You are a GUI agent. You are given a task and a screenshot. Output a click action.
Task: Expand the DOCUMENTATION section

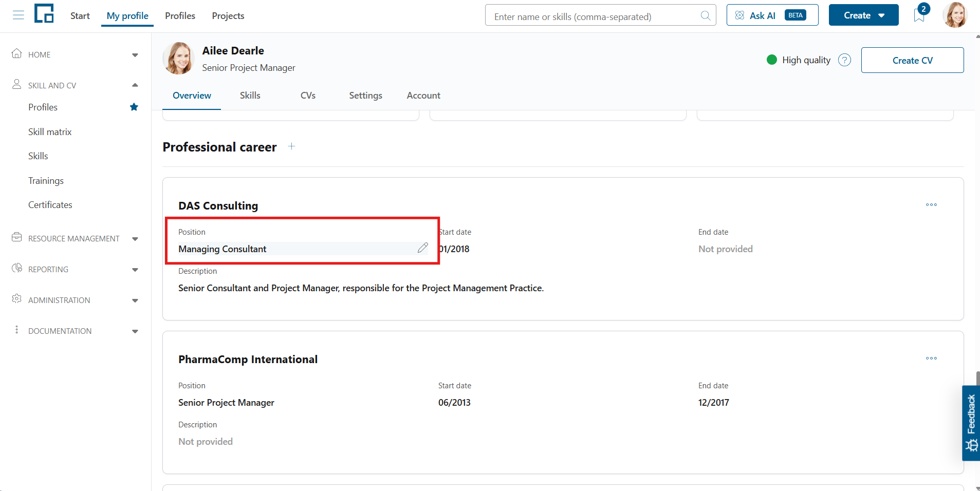135,331
